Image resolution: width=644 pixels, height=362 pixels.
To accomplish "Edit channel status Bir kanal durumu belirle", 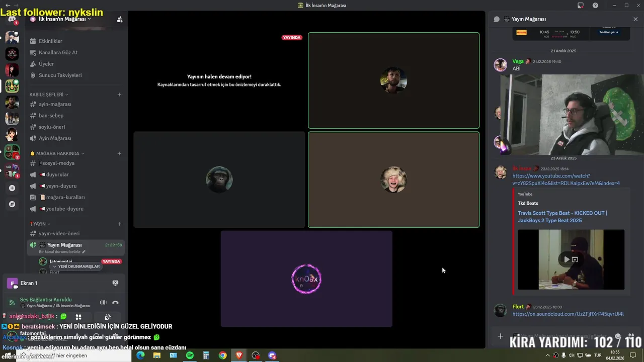I will (62, 251).
